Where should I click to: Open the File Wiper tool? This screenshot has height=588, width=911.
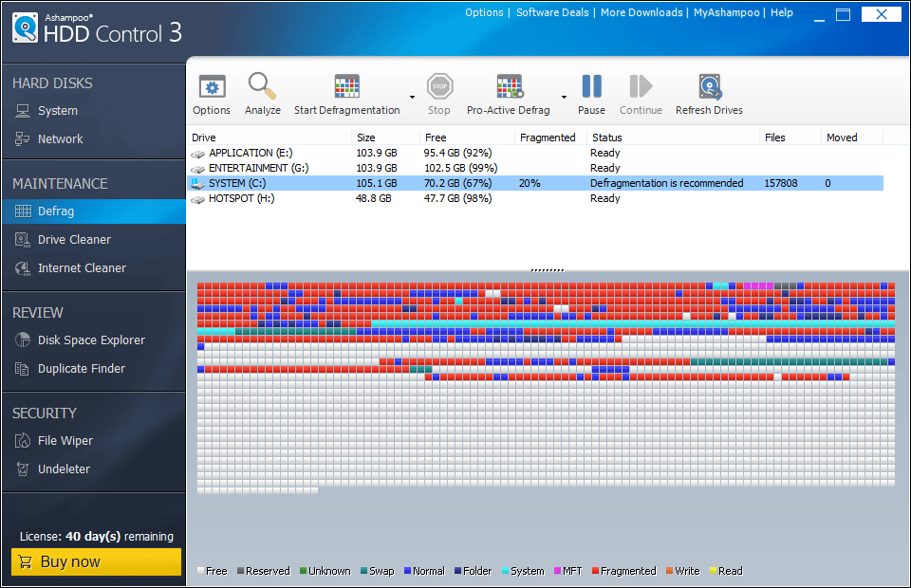65,441
